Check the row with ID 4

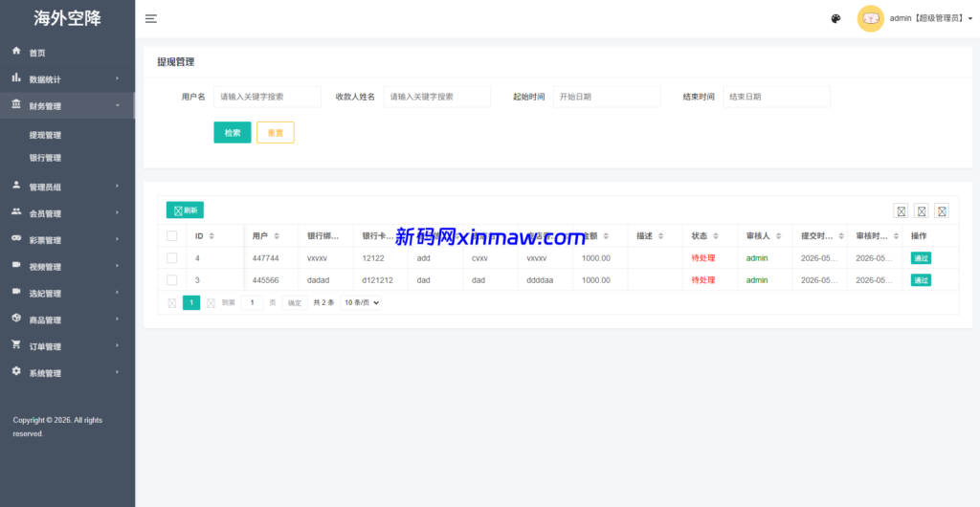172,258
